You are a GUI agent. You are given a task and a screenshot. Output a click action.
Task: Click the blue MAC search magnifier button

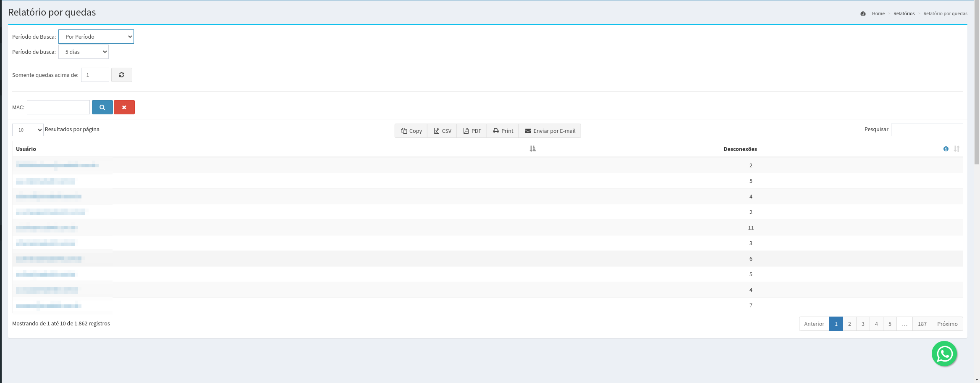click(x=102, y=107)
